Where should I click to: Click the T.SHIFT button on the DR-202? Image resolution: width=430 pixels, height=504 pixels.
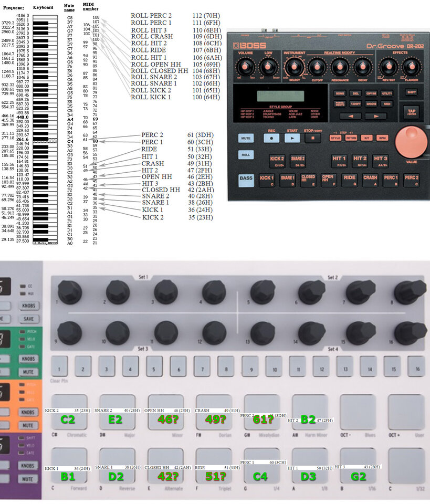tap(356, 104)
